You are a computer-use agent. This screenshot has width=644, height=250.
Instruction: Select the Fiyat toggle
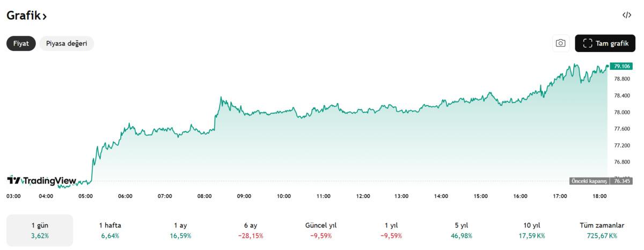pos(21,43)
